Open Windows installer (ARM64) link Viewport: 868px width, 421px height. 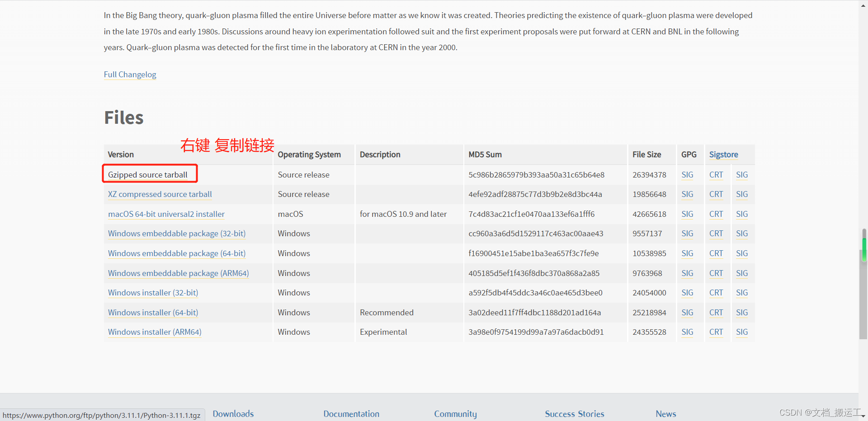pyautogui.click(x=155, y=332)
